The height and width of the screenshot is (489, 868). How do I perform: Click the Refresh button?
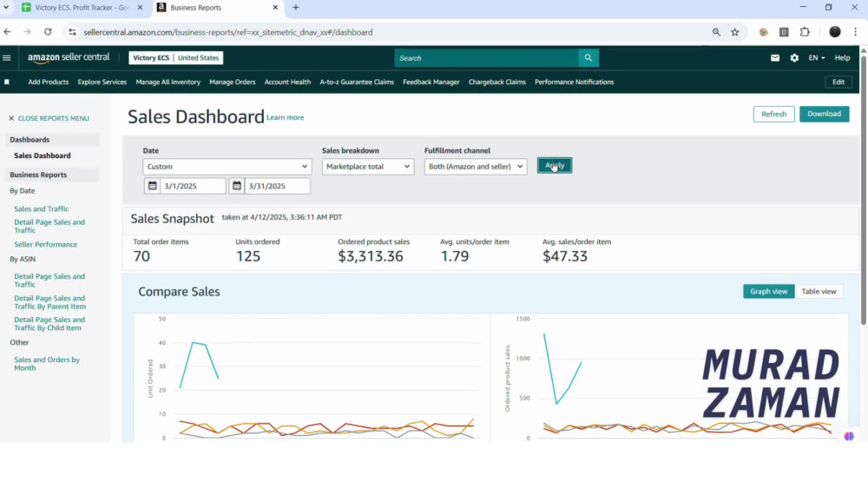click(x=773, y=114)
